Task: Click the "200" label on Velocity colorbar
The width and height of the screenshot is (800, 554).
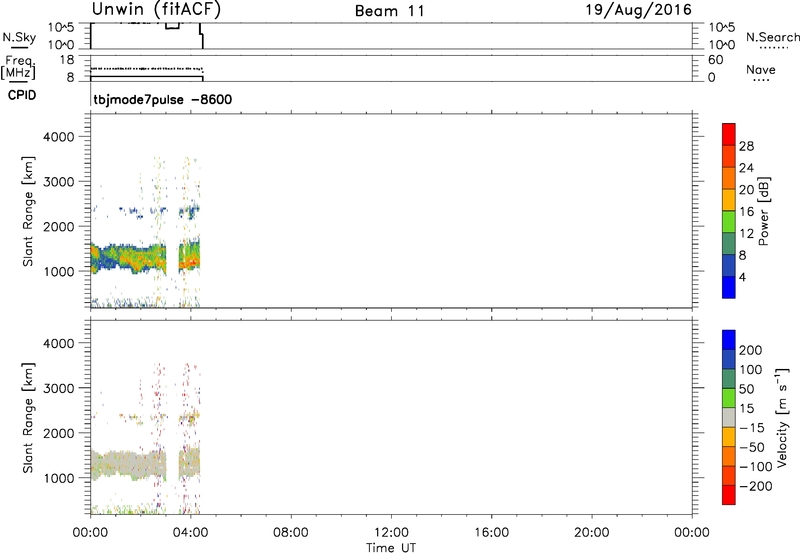Action: [x=751, y=350]
